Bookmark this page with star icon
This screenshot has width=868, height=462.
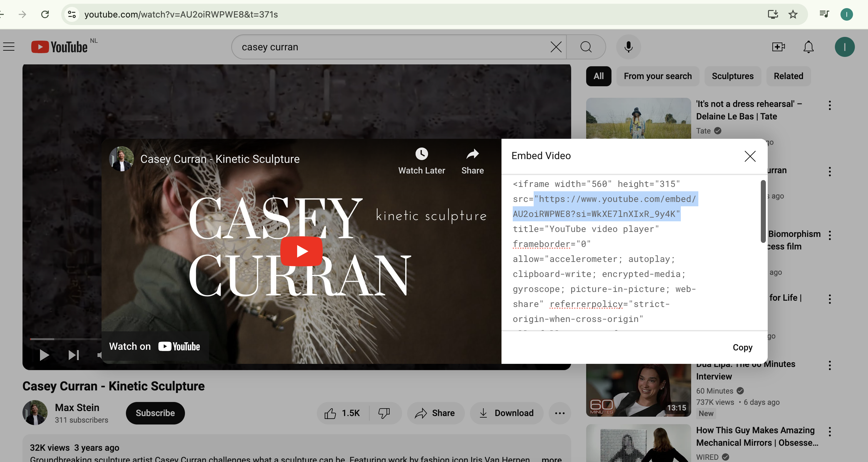click(793, 14)
